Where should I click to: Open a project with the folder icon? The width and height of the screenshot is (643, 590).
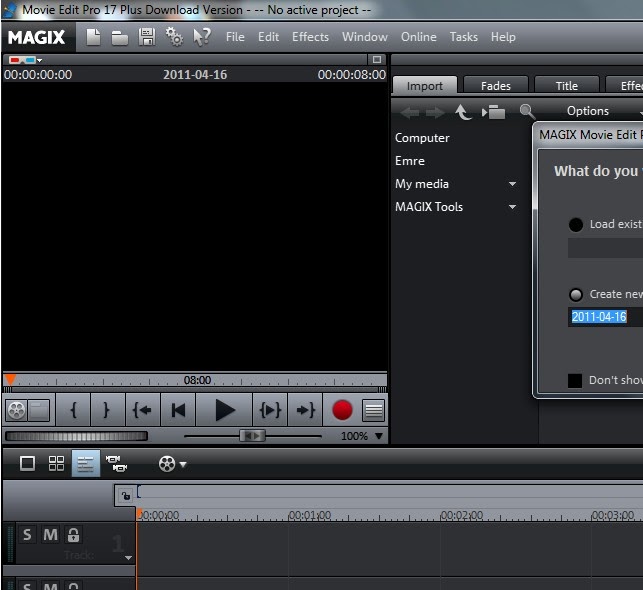120,38
